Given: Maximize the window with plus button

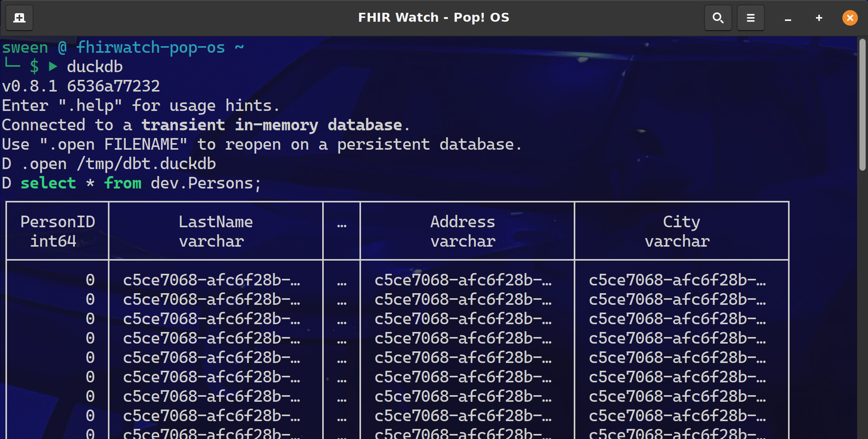Looking at the screenshot, I should [819, 18].
